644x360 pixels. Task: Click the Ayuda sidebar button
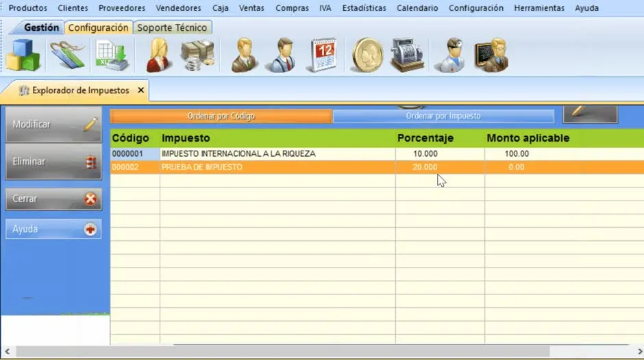click(x=53, y=229)
